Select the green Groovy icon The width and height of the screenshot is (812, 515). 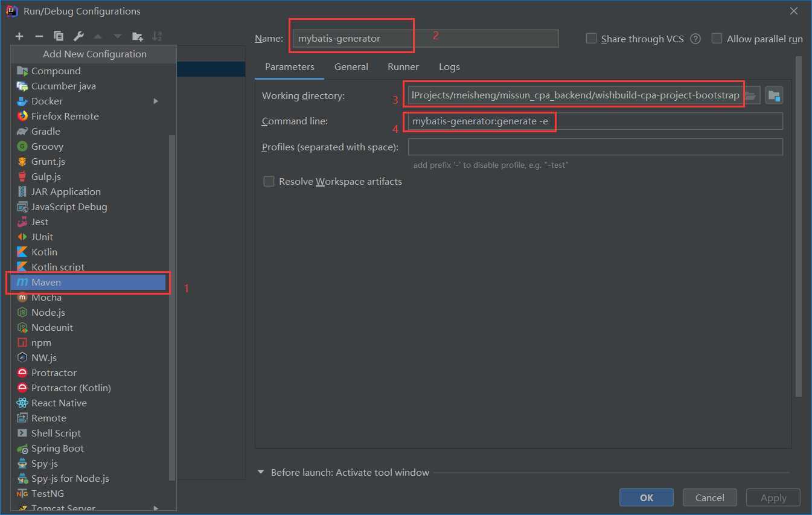pos(22,146)
